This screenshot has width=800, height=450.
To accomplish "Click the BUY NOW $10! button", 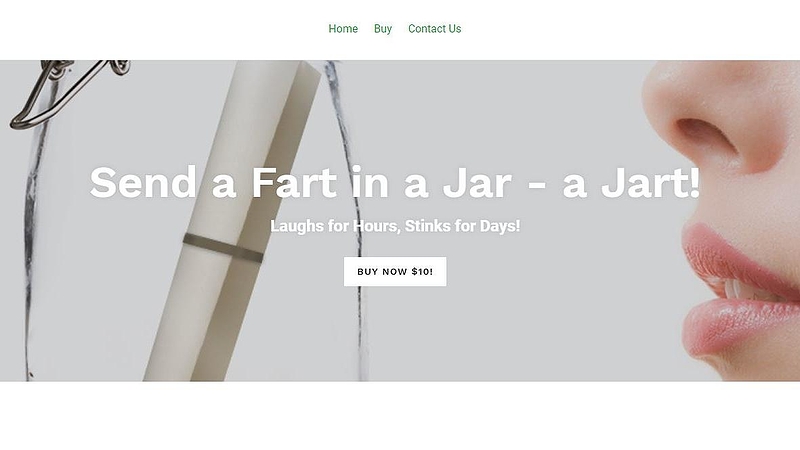I will pos(395,271).
